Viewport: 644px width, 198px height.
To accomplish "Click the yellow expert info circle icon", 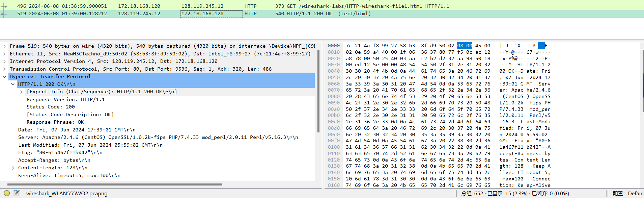I will [x=7, y=193].
